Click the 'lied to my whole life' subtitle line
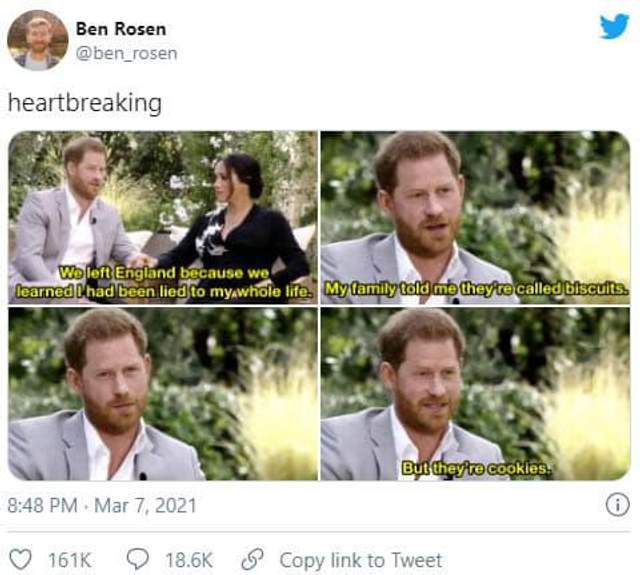Viewport: 640px width, 575px height. click(x=164, y=291)
